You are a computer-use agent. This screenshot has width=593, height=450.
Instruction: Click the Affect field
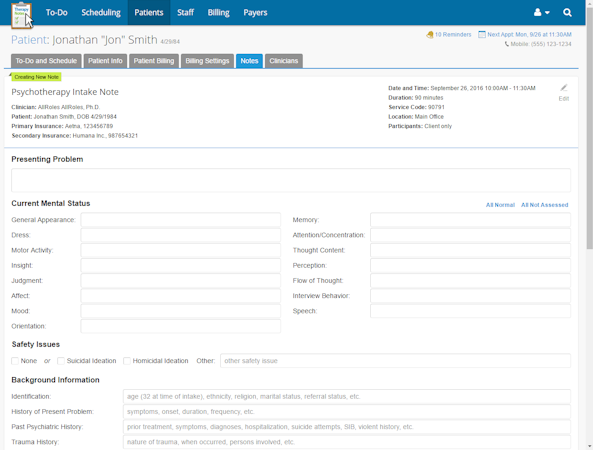181,296
